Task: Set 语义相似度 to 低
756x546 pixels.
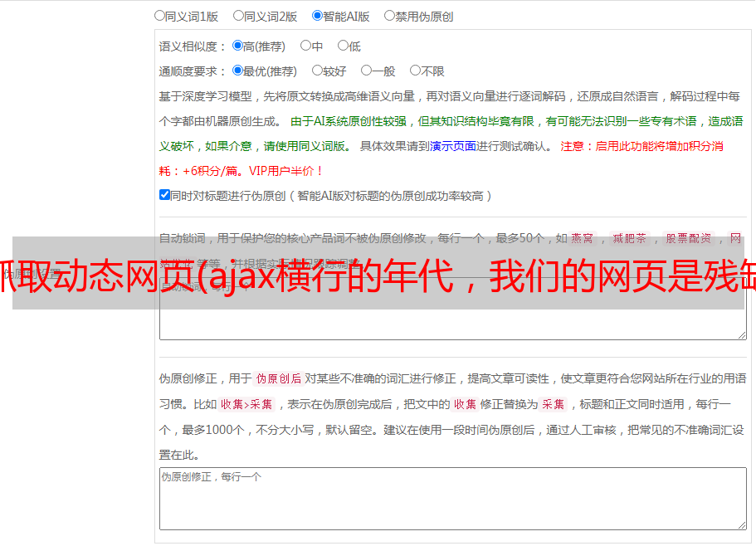Action: pos(343,46)
